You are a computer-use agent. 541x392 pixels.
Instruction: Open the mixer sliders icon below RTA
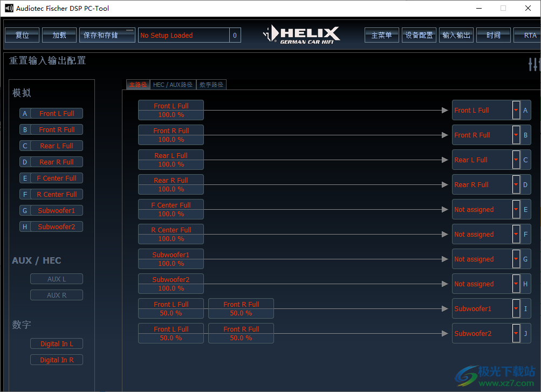click(534, 65)
